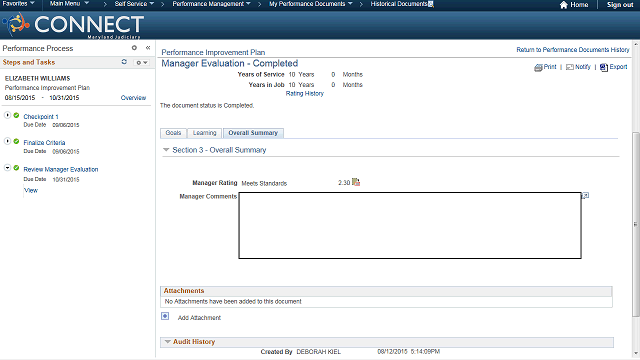640x360 pixels.
Task: Expand the Checkpoint 1 step toggle
Action: (7, 116)
